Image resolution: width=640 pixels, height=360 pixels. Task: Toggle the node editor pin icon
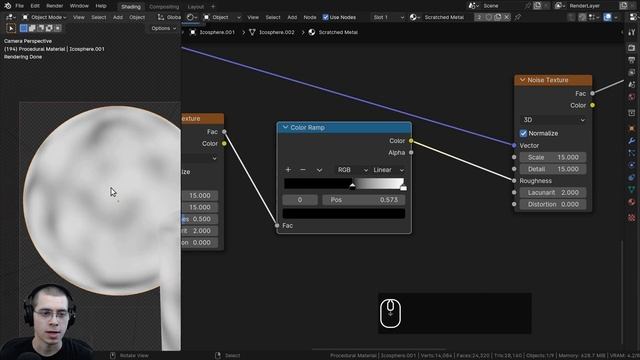point(518,17)
